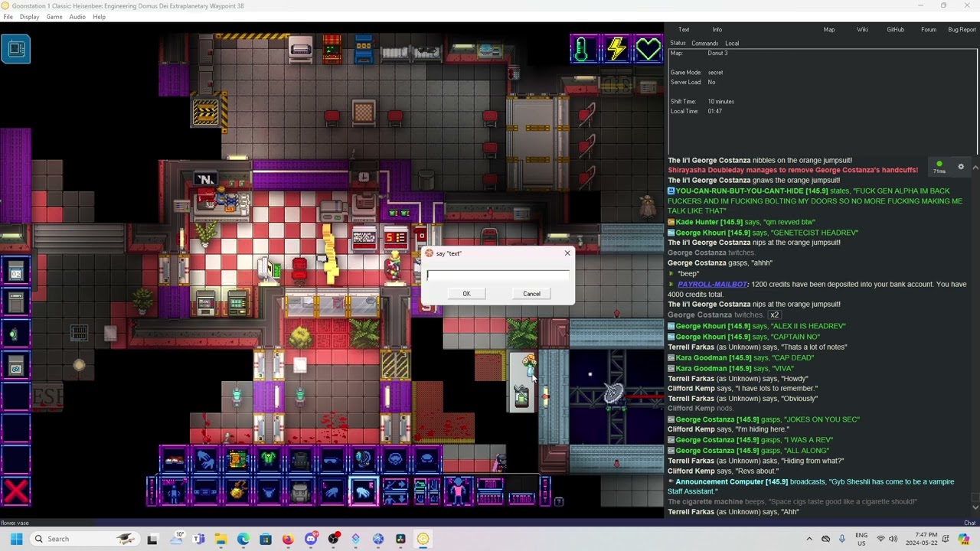Open the Windows Start menu

pos(16,539)
